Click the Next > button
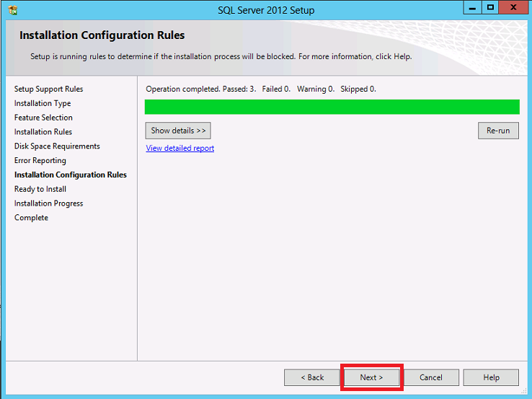The height and width of the screenshot is (399, 532). (371, 377)
